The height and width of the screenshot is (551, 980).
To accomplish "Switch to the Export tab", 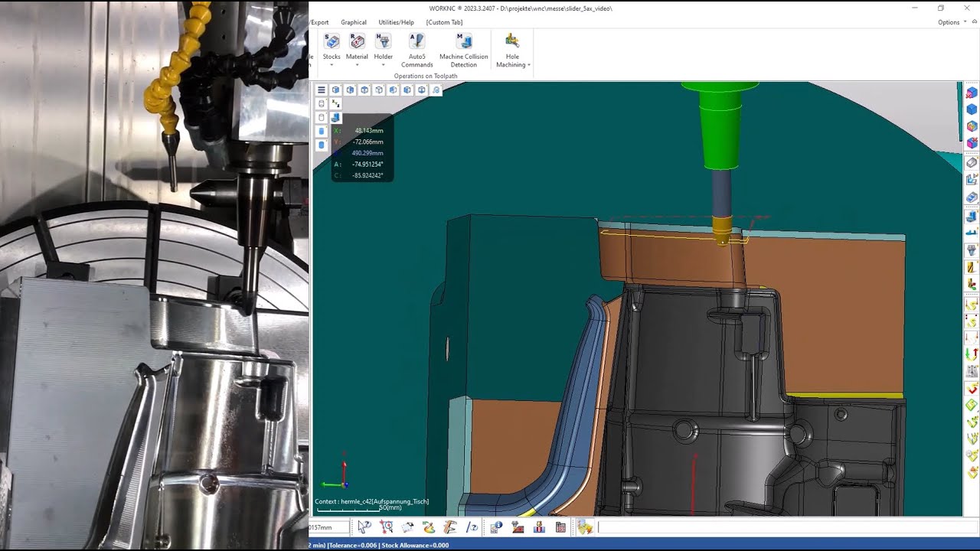I will [319, 22].
